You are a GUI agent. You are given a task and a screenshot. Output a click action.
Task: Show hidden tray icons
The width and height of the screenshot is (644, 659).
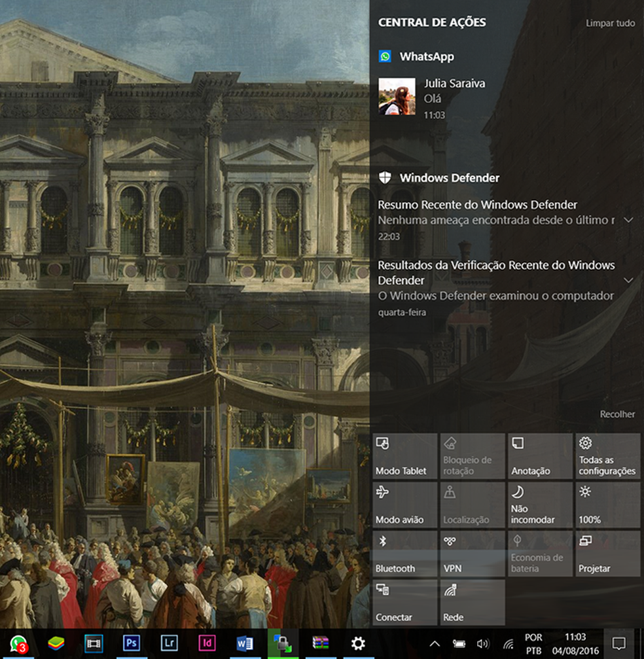435,644
